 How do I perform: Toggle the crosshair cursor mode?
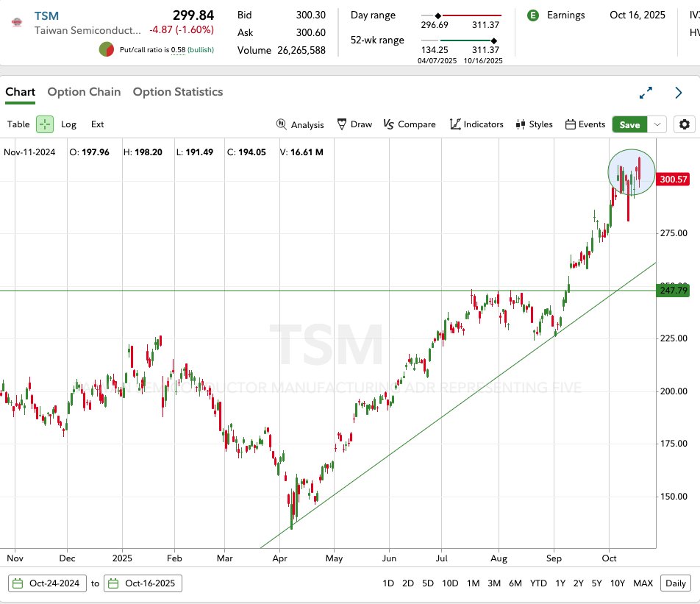pos(45,124)
